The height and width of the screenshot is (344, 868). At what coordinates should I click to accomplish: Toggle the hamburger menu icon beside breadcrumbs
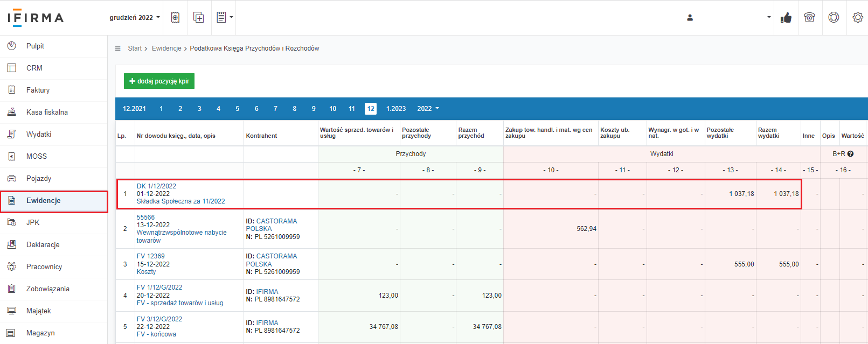(118, 48)
